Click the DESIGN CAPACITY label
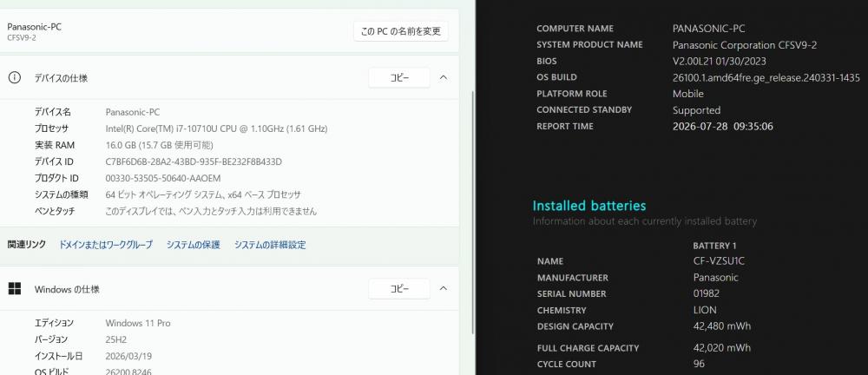Viewport: 868px width, 375px height. pos(575,326)
